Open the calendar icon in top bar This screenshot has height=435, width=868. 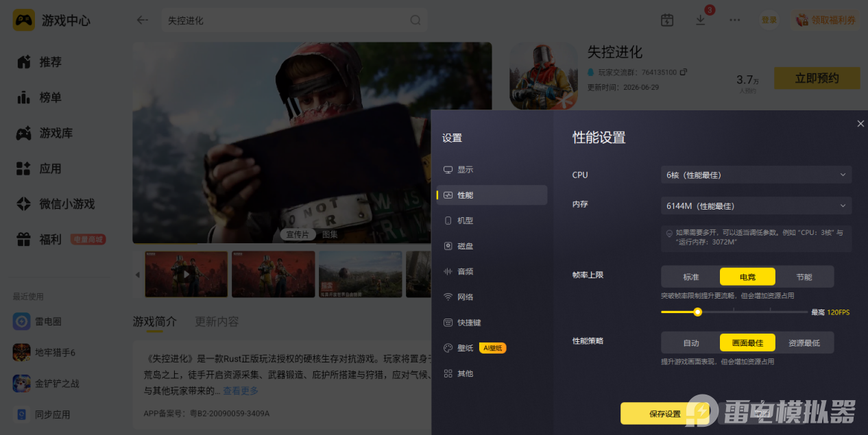point(667,20)
